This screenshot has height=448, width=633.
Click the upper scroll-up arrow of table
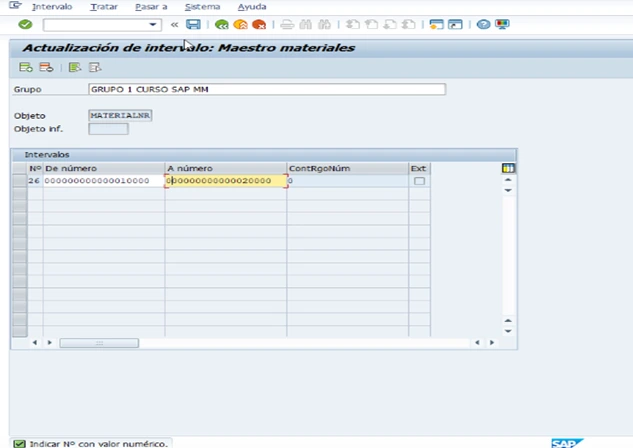pyautogui.click(x=508, y=180)
